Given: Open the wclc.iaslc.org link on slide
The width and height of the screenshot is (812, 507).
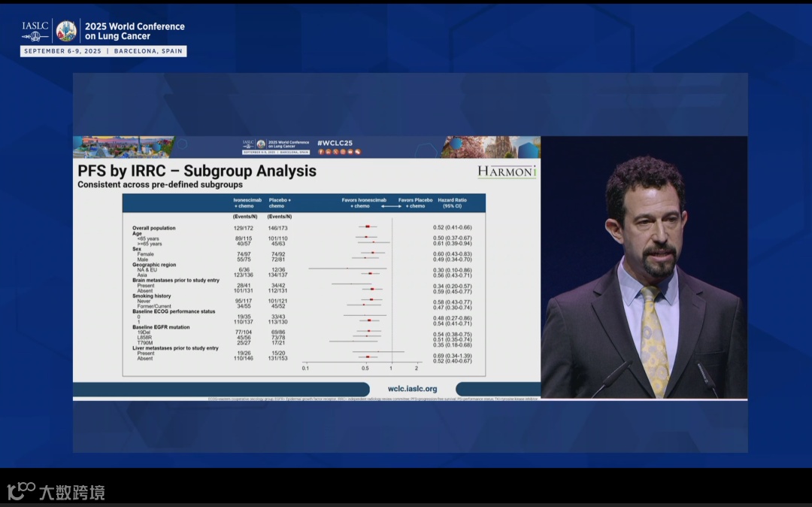Looking at the screenshot, I should (x=412, y=389).
